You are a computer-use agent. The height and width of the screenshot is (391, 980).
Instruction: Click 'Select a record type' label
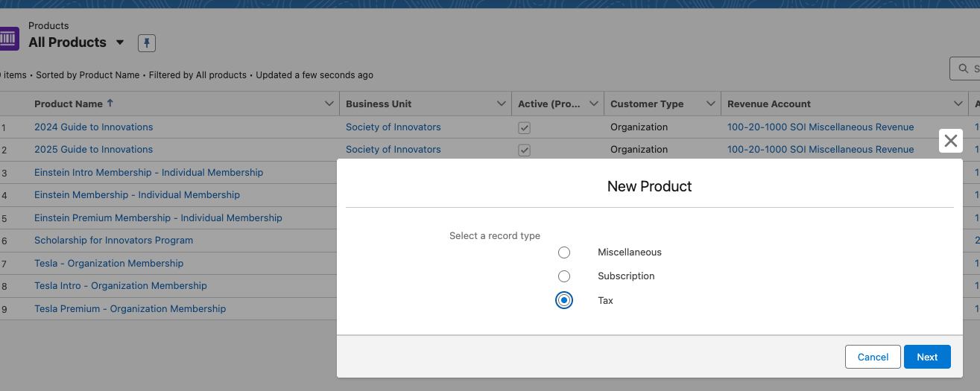click(495, 235)
